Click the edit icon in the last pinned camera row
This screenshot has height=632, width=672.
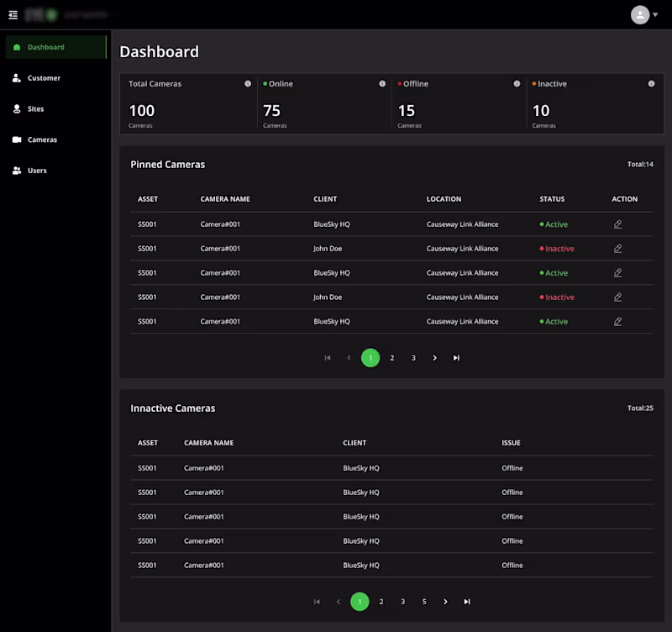tap(618, 321)
